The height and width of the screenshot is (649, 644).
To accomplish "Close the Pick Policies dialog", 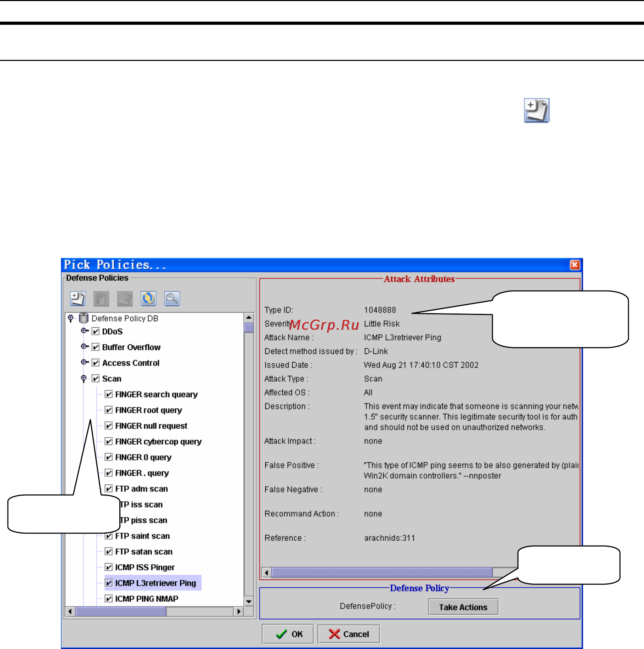I will [x=575, y=265].
